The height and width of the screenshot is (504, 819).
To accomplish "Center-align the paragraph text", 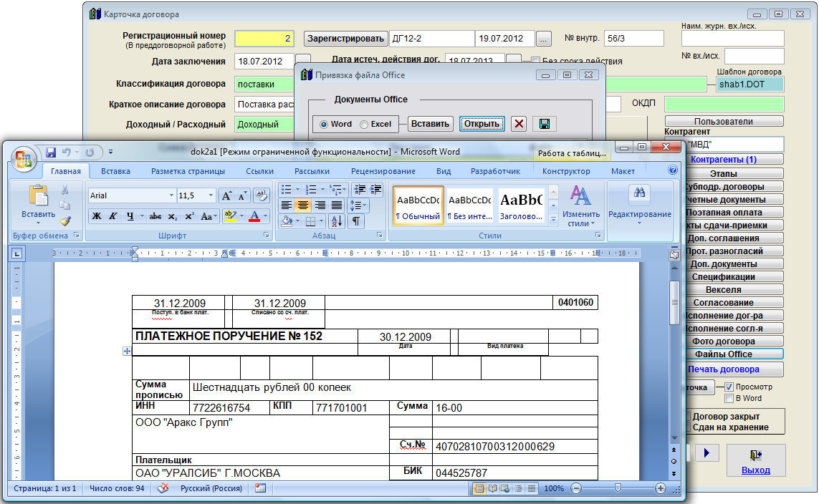I will click(x=302, y=205).
